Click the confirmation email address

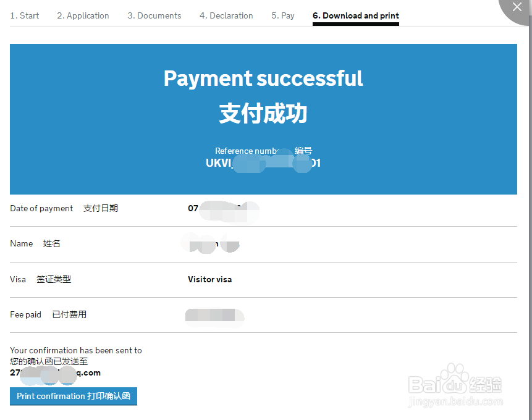click(56, 373)
